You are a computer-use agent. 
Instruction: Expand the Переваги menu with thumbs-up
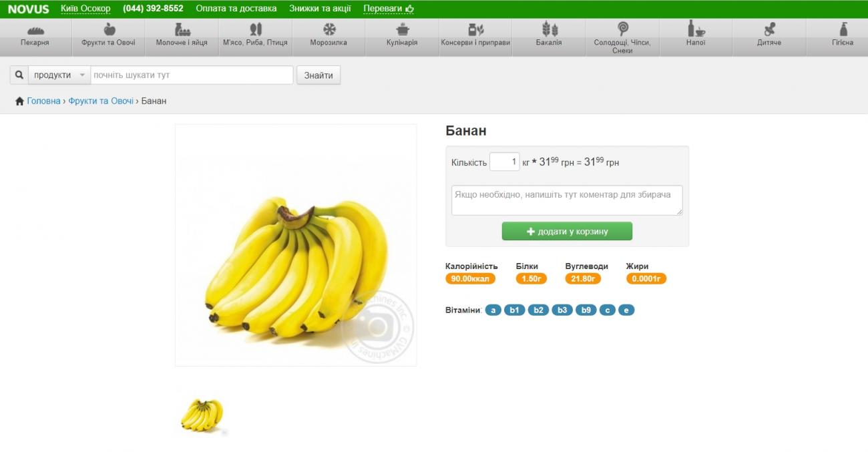(389, 9)
